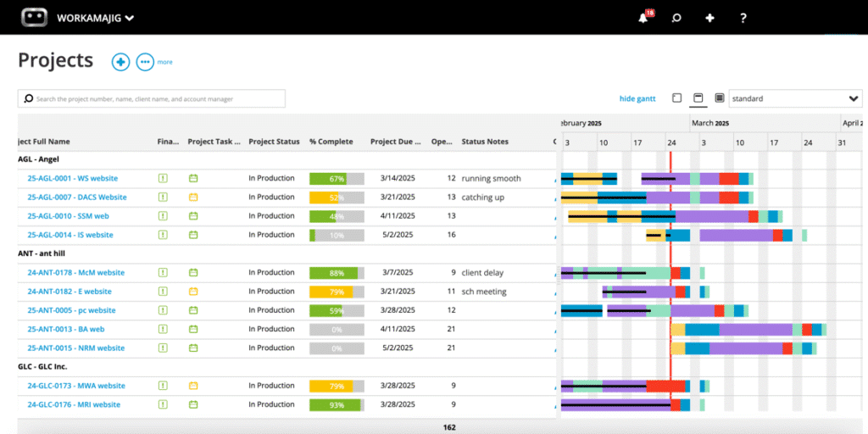Click yellow task calendar icon for 25-AGL-0007

pyautogui.click(x=193, y=198)
